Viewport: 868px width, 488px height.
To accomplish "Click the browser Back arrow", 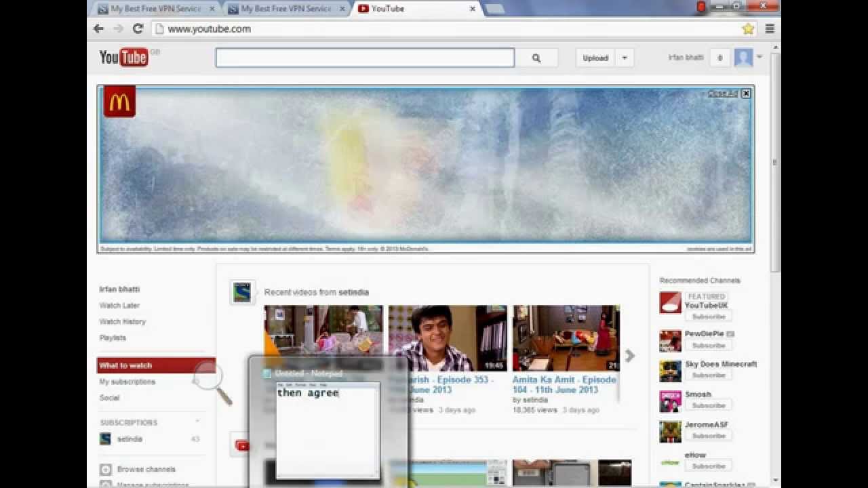I will (x=99, y=28).
